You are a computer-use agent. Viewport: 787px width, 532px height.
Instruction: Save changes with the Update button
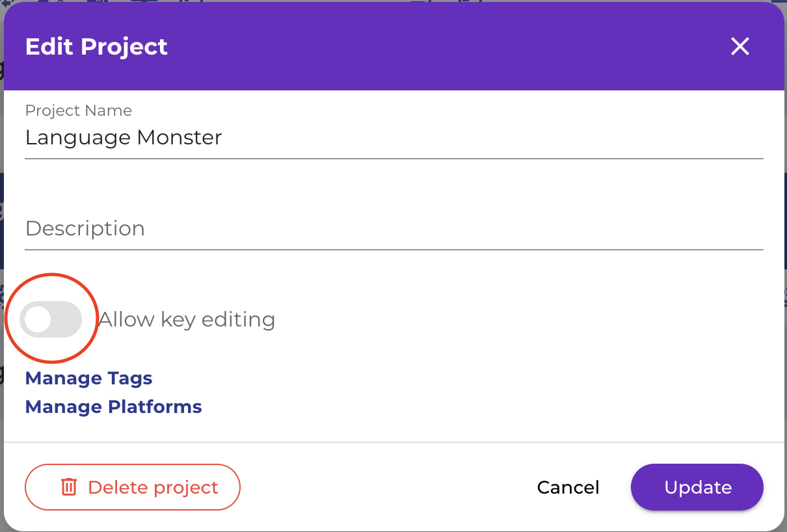pyautogui.click(x=697, y=487)
